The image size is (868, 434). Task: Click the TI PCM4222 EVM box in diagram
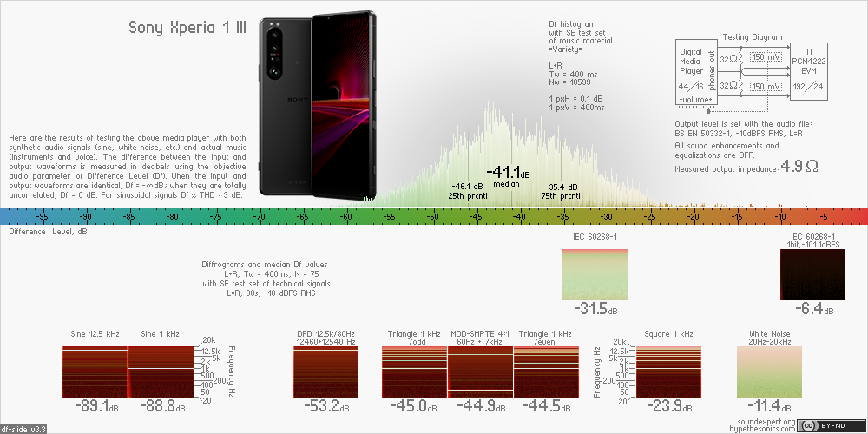809,71
